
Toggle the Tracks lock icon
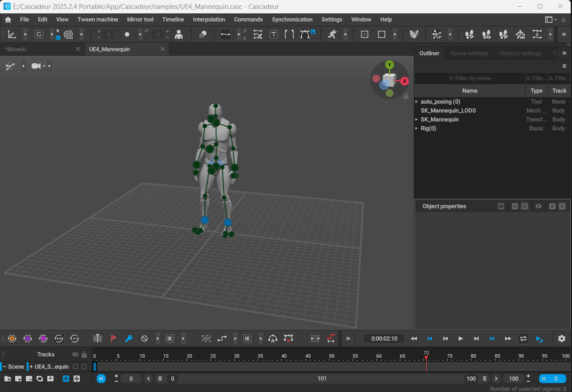[x=84, y=355]
